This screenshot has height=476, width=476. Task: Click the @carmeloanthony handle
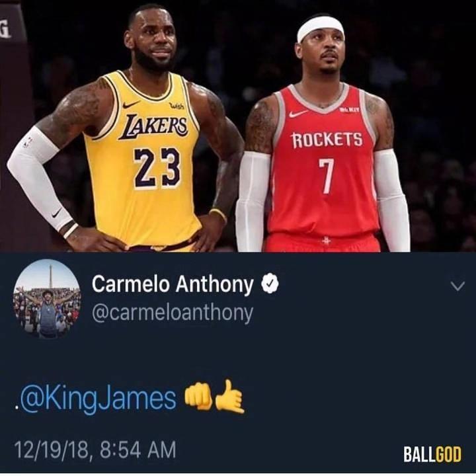172,313
